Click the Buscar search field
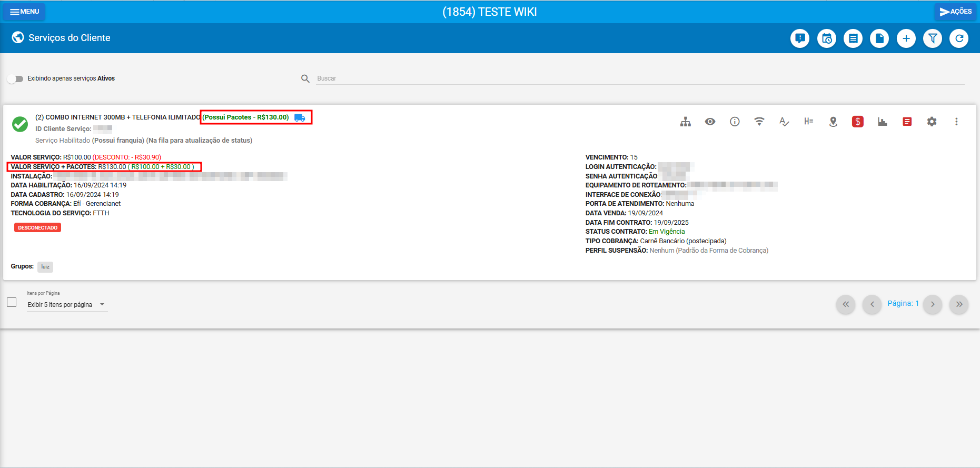 [640, 78]
